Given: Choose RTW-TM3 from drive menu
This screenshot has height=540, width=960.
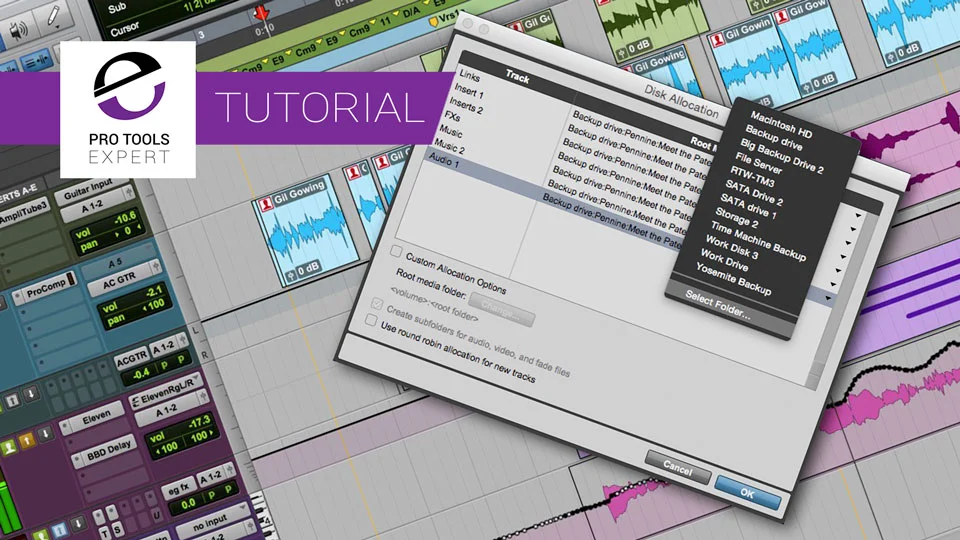Looking at the screenshot, I should click(752, 176).
